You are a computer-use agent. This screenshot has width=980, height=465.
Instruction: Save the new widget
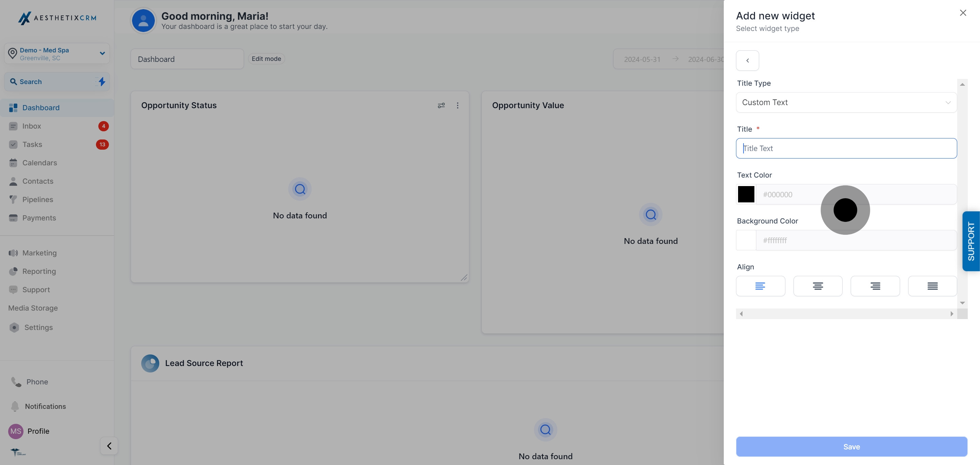851,447
